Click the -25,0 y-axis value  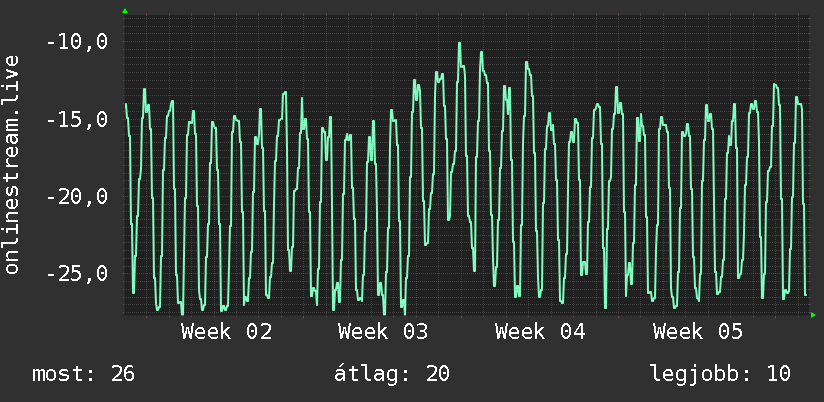(77, 274)
